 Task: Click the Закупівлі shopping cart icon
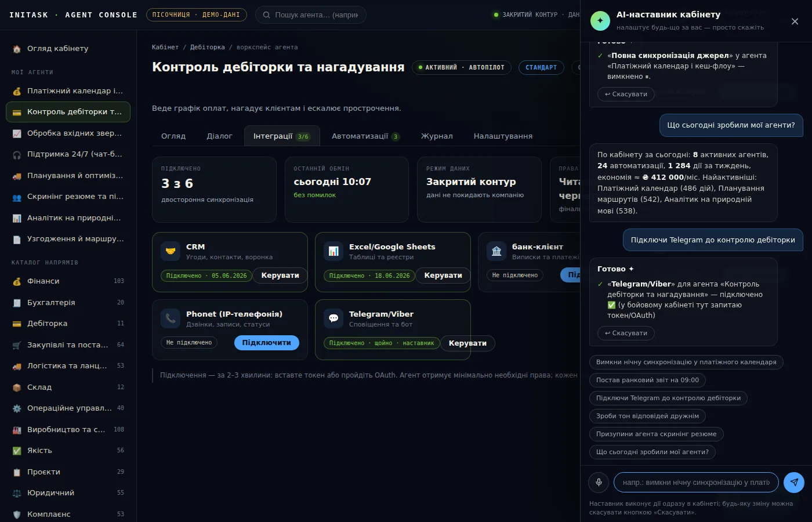pos(17,345)
